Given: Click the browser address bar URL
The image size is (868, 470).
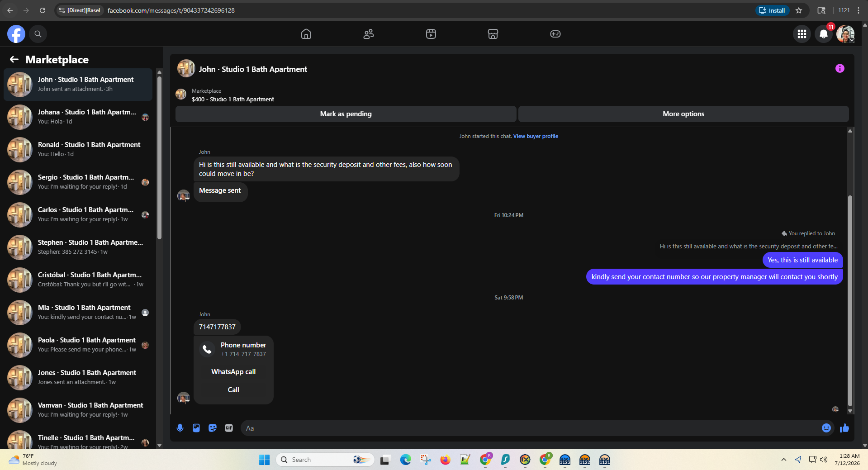Looking at the screenshot, I should coord(171,10).
